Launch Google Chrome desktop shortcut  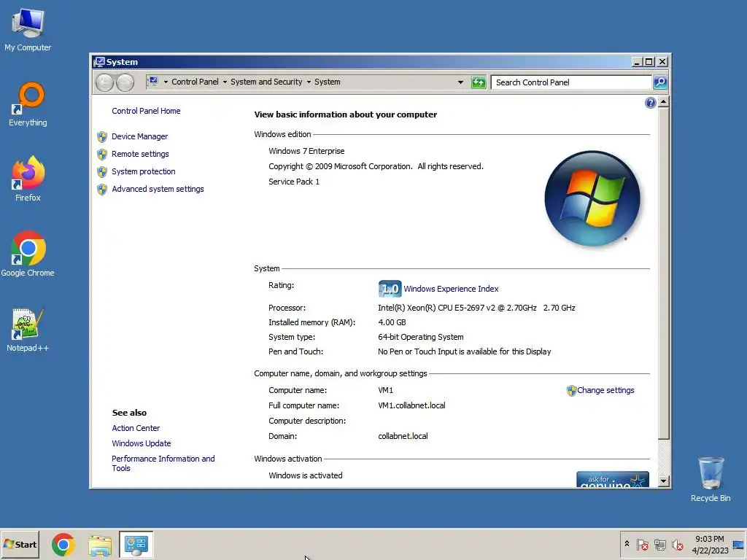[x=28, y=254]
